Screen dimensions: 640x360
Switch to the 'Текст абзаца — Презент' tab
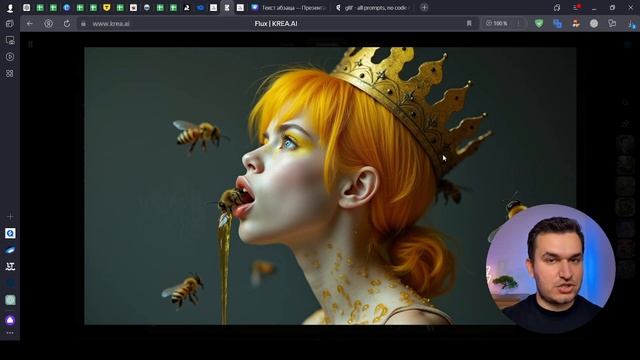(289, 8)
